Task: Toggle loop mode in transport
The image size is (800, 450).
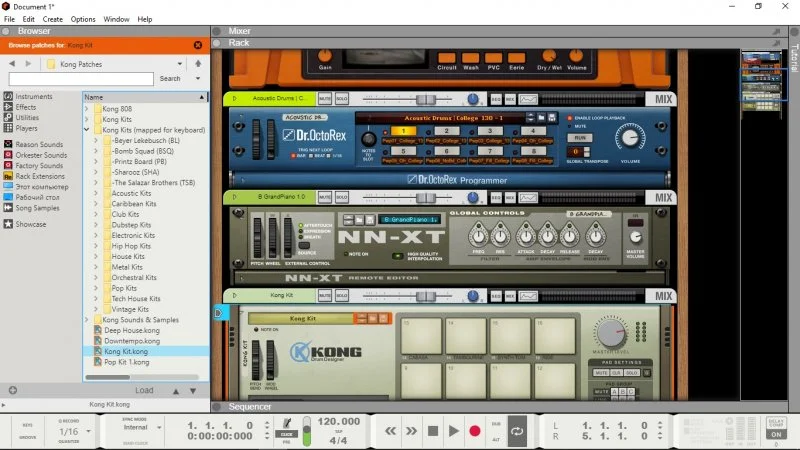Action: point(517,431)
